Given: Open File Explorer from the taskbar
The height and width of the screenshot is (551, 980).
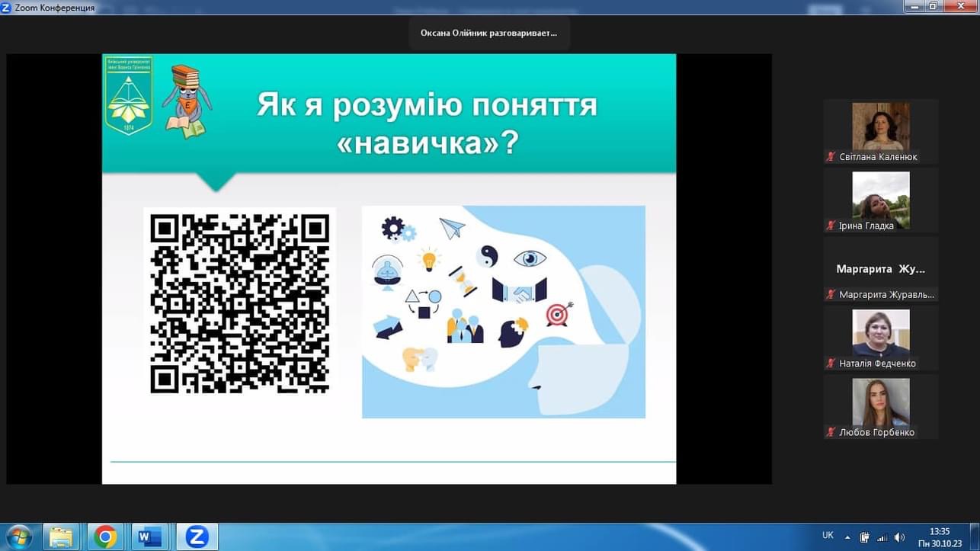Looking at the screenshot, I should 61,537.
